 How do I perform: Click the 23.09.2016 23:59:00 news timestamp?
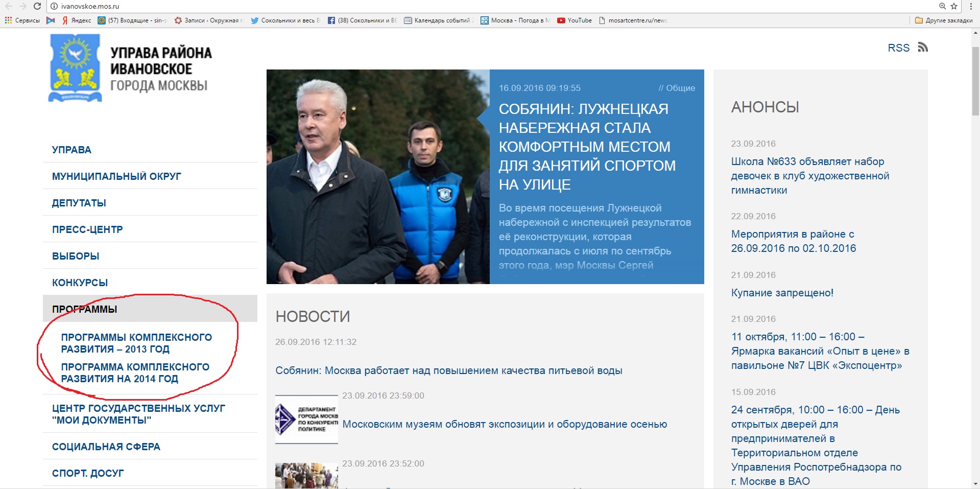(383, 395)
